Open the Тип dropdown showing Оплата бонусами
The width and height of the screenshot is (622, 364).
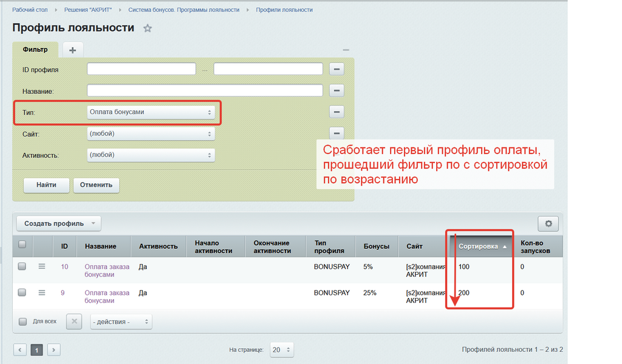[x=151, y=112]
